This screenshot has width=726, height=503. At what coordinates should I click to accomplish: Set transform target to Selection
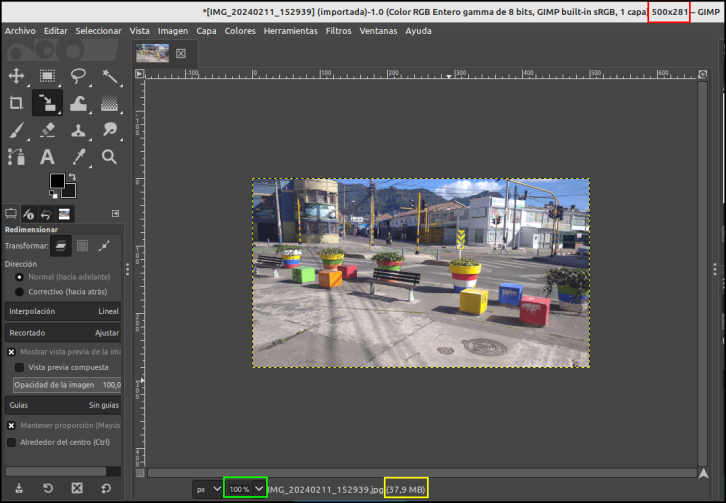[82, 246]
